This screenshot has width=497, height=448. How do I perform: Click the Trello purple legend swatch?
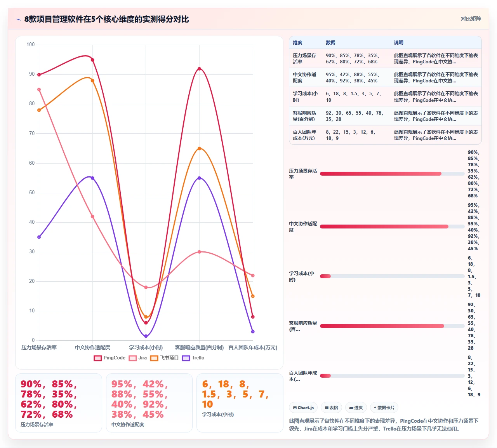point(186,358)
